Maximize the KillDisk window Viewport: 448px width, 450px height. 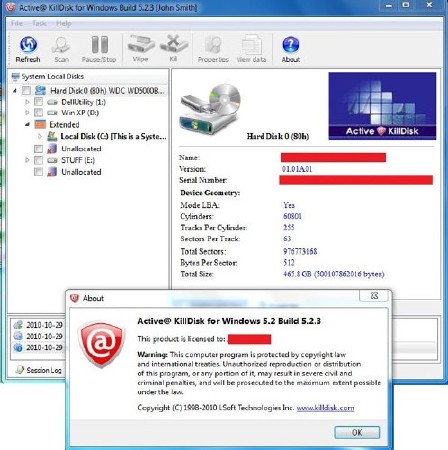coord(406,5)
